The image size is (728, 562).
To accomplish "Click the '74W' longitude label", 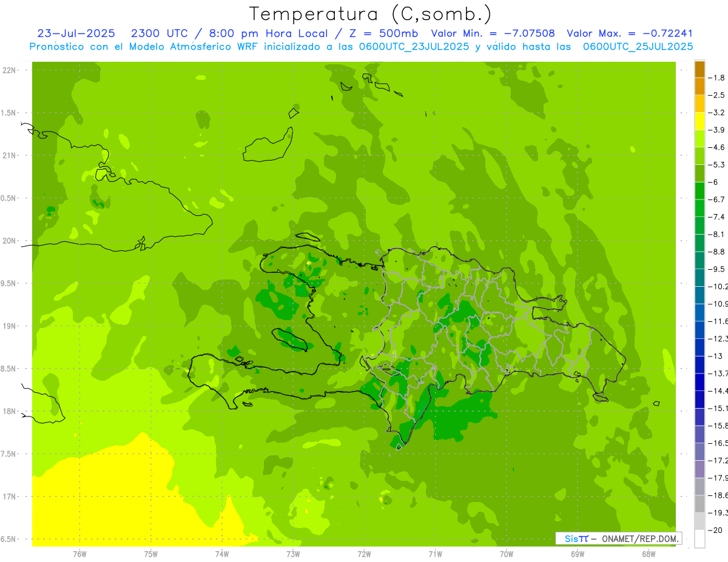I will point(222,554).
